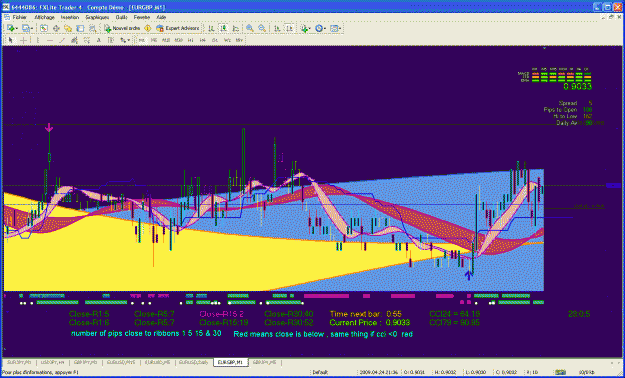Switch to the USDJPY,H4 chart tab
This screenshot has height=378, width=625.
[x=52, y=362]
